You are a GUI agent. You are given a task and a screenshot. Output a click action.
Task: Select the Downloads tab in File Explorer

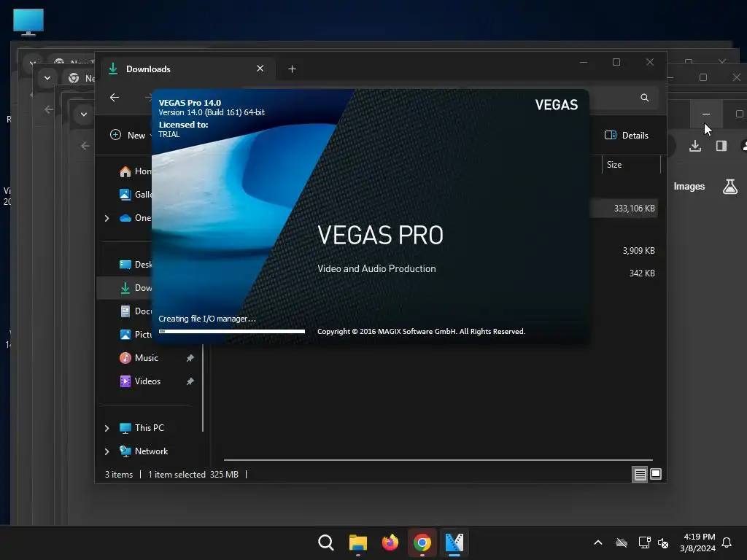pos(186,69)
